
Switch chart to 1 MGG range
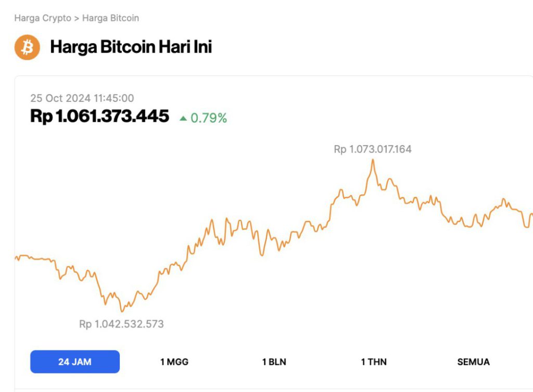[x=174, y=362]
